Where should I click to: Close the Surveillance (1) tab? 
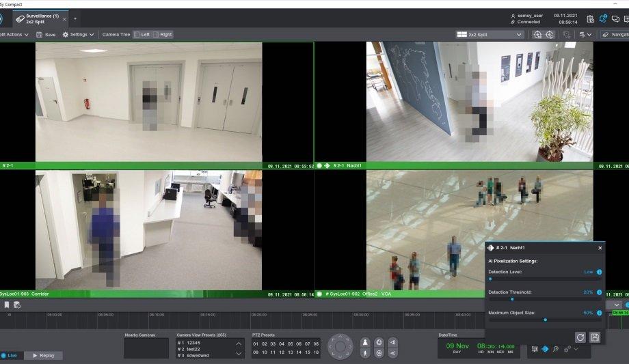[64, 19]
